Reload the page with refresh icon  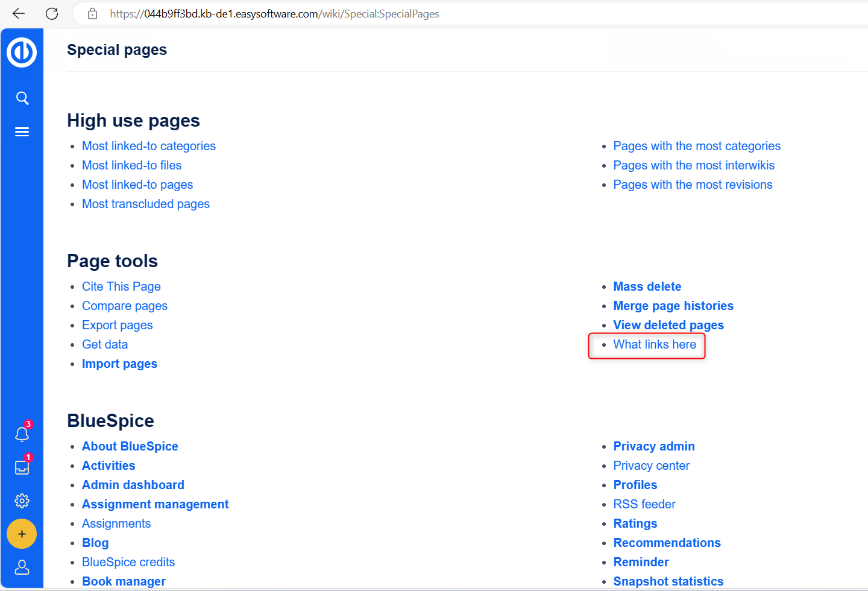[x=52, y=13]
